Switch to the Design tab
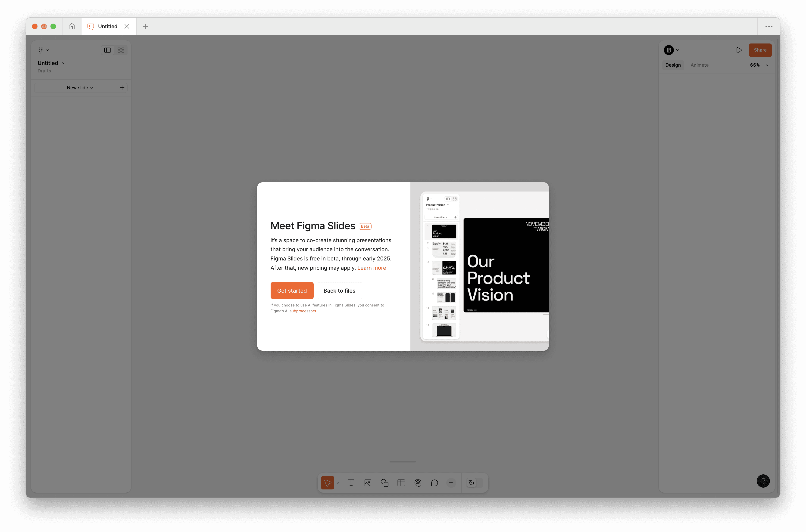Viewport: 806px width, 532px height. click(673, 65)
